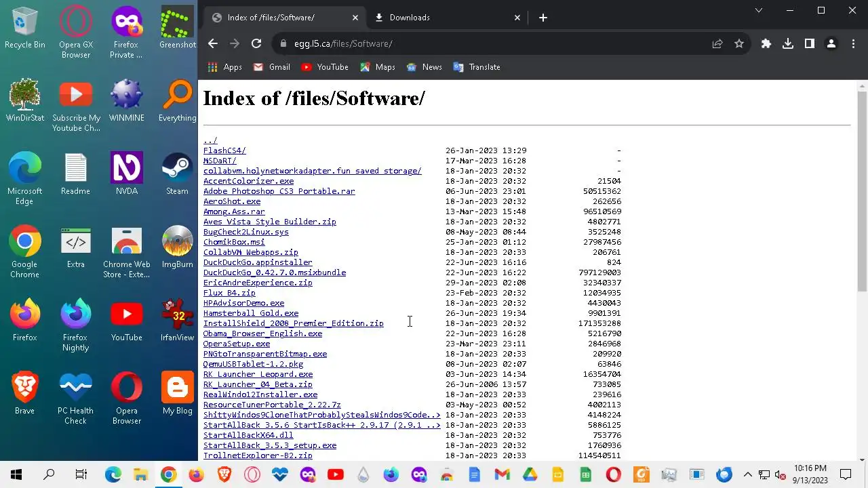Open the taskbar clock showing 10:16 PM

point(810,474)
